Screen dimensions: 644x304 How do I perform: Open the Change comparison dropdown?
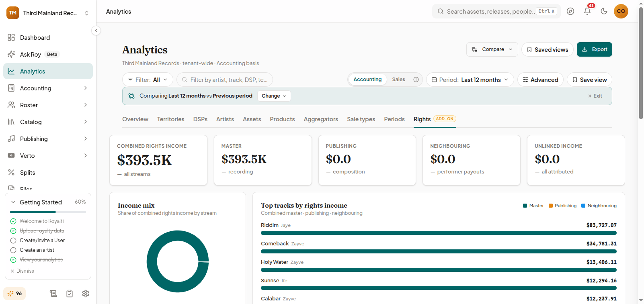(x=274, y=96)
